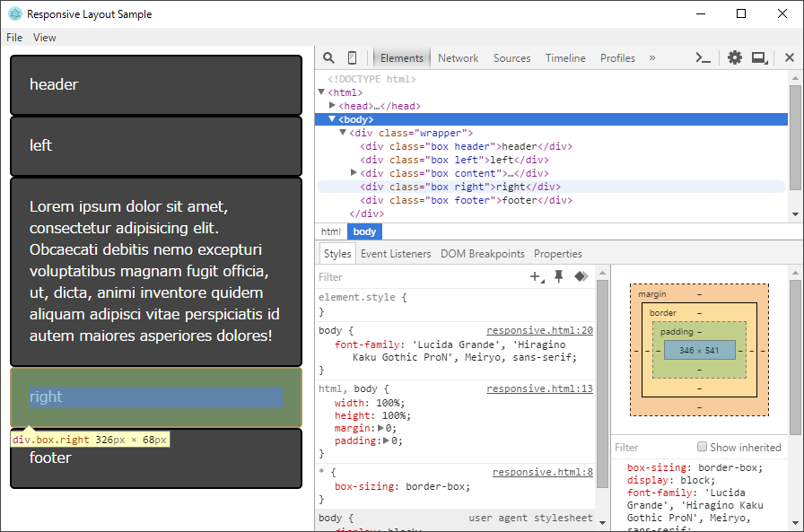Open responsive.html:20 source link

[x=539, y=330]
